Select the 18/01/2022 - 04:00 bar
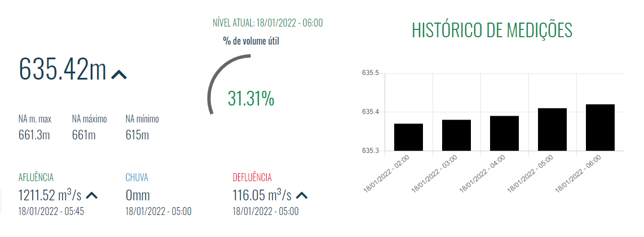Viewport: 644px width, 237px height. click(504, 133)
